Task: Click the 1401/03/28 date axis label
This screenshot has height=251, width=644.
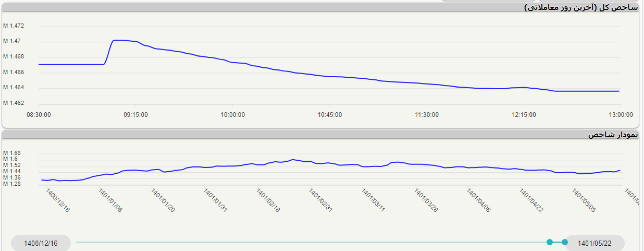Action: tap(426, 200)
